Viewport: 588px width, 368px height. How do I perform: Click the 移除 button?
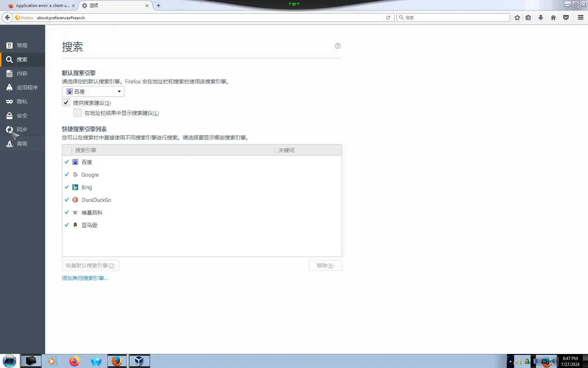(325, 265)
